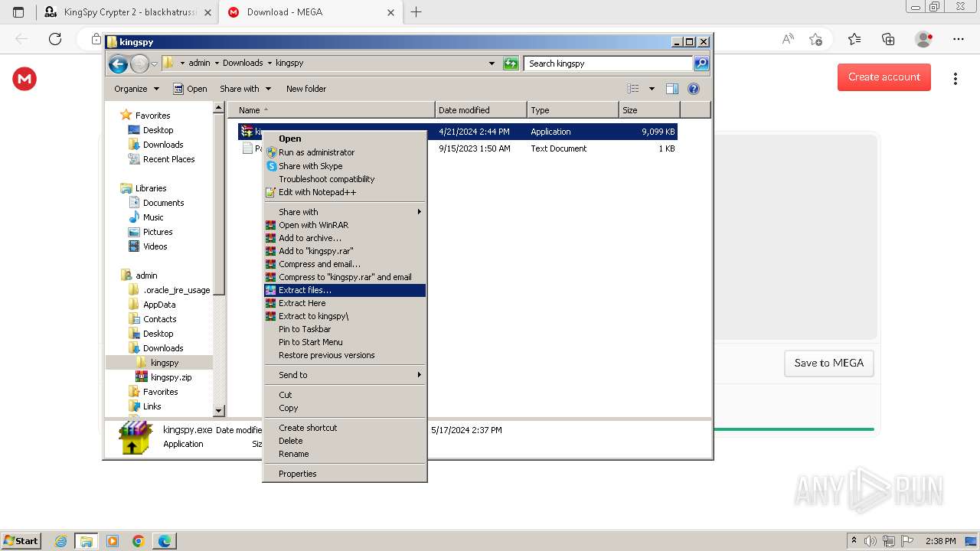Screen dimensions: 980x551
Task: Click the Add to archive... WinRAR icon
Action: click(270, 238)
